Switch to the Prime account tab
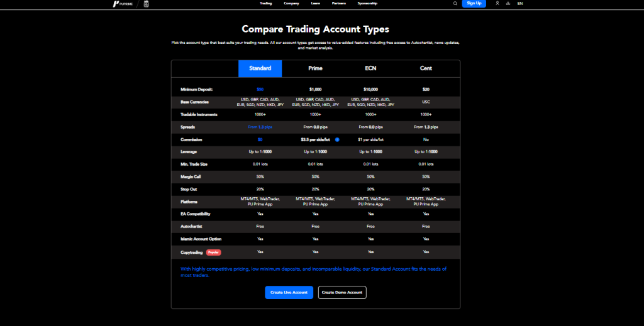Viewport: 644px width, 326px height. 315,68
